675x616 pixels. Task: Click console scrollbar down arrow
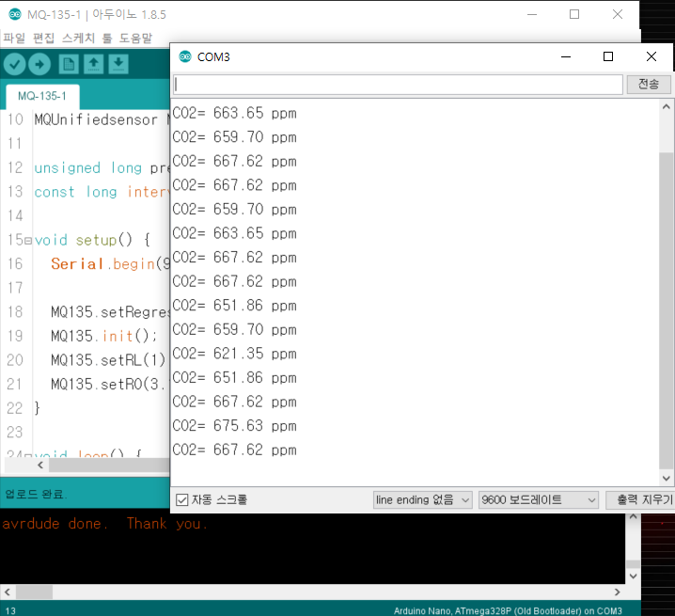[633, 576]
